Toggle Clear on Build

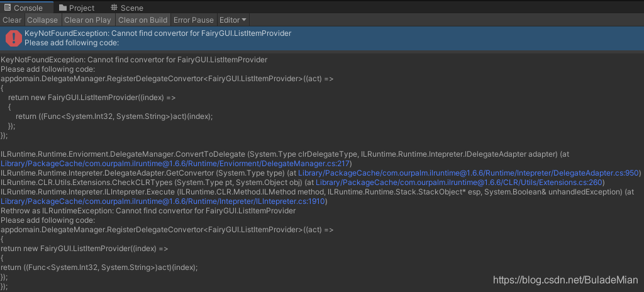coord(143,20)
